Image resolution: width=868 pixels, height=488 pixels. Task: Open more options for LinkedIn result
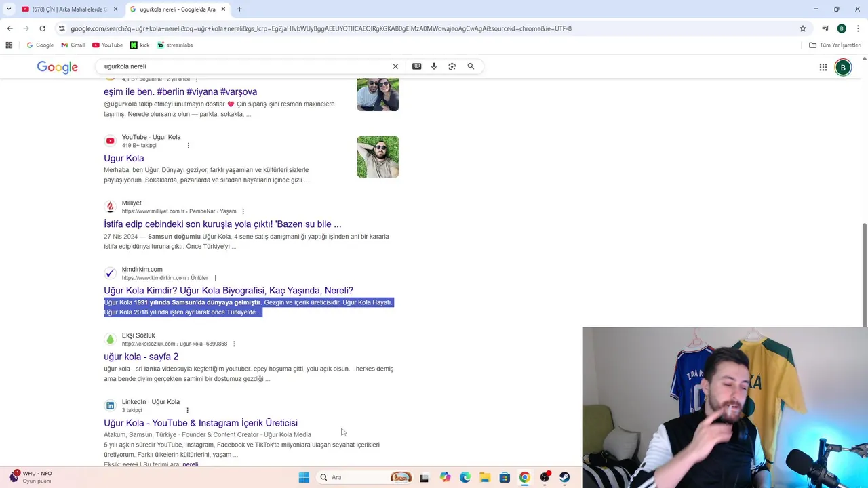(x=187, y=410)
